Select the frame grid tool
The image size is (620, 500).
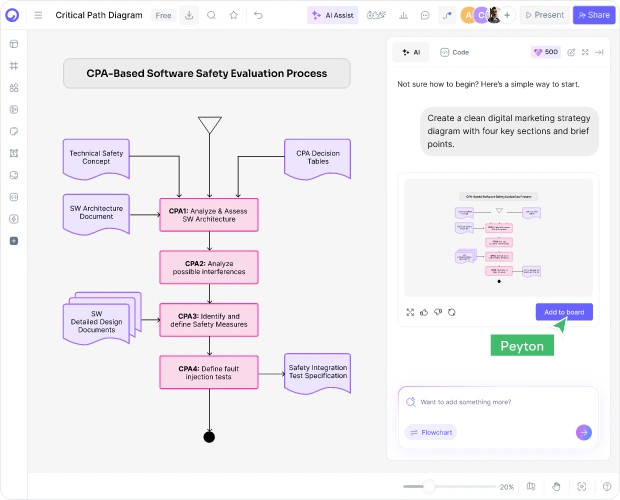point(14,66)
